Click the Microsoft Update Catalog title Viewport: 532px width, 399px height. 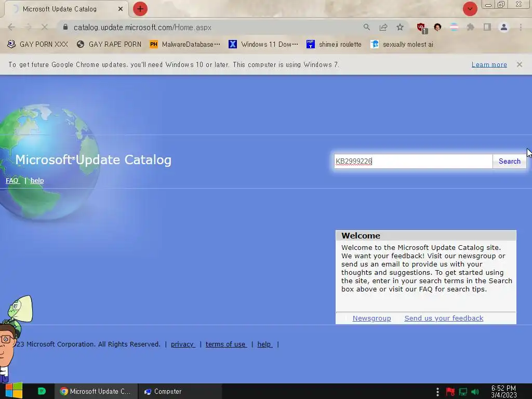tap(94, 160)
